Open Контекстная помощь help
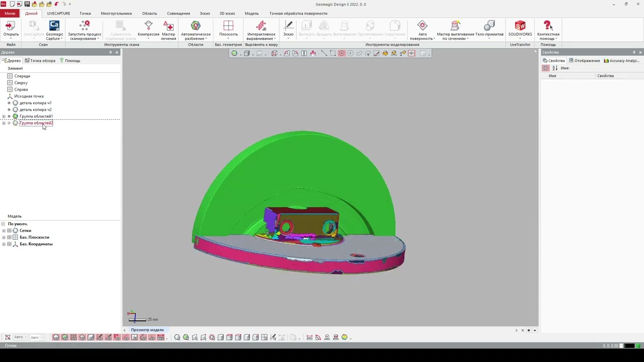This screenshot has height=362, width=644. click(548, 30)
